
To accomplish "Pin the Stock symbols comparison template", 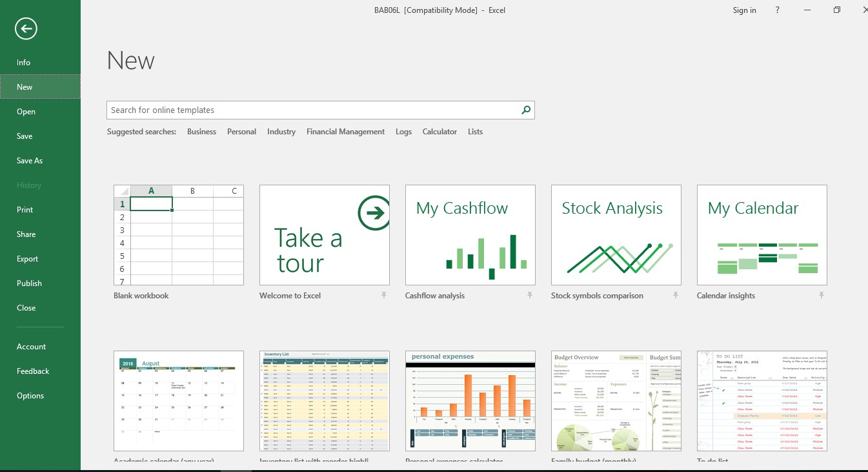I will (x=676, y=295).
